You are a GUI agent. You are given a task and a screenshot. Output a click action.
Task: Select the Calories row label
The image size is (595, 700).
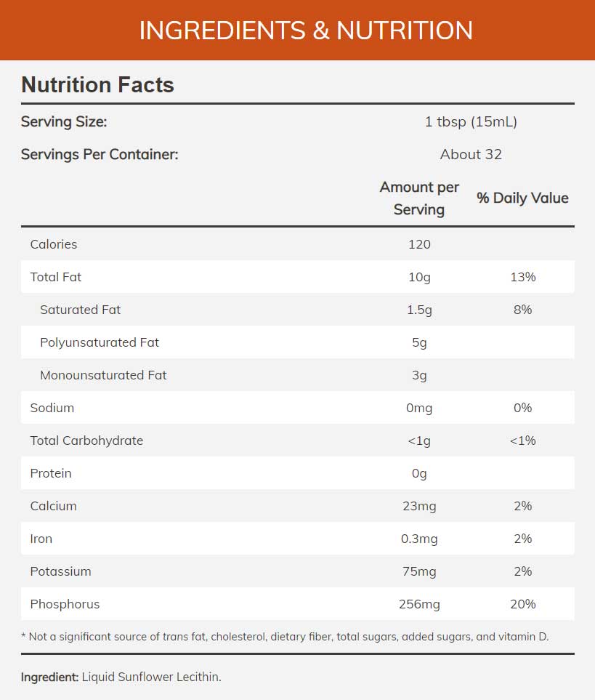[53, 244]
